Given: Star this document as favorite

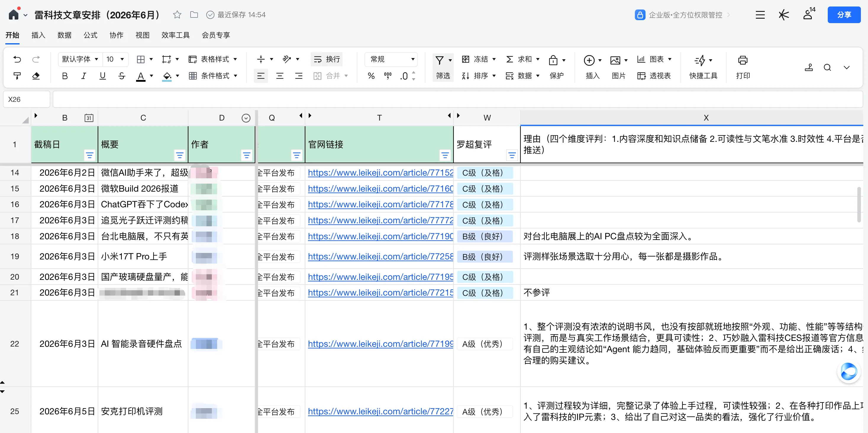Looking at the screenshot, I should coord(177,15).
